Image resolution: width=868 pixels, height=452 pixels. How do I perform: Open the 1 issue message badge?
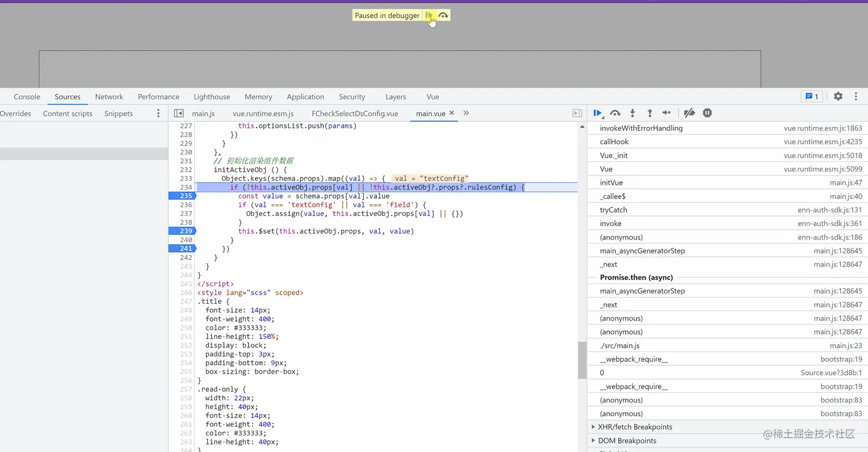click(x=812, y=96)
